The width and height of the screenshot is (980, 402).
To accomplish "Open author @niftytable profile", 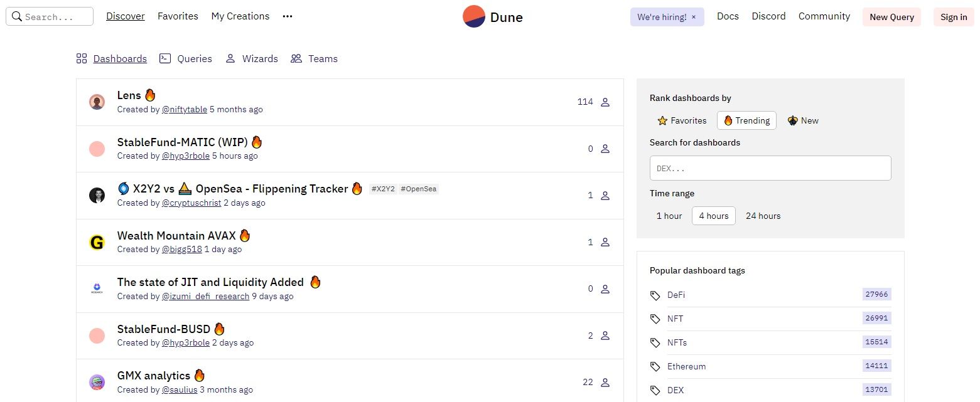I will (x=185, y=109).
